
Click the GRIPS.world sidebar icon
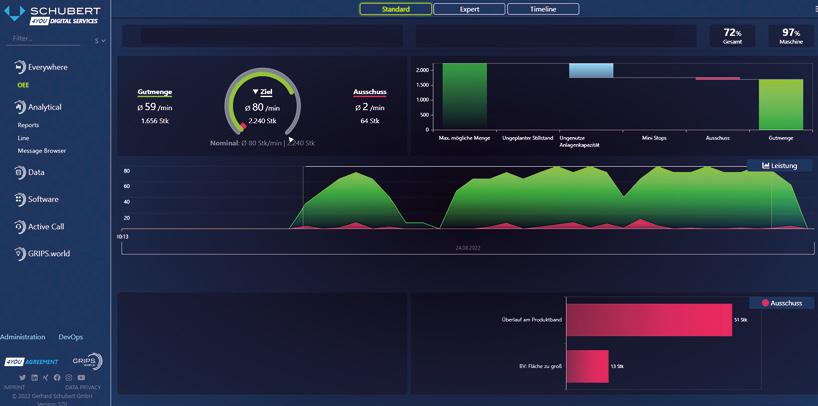(x=20, y=254)
